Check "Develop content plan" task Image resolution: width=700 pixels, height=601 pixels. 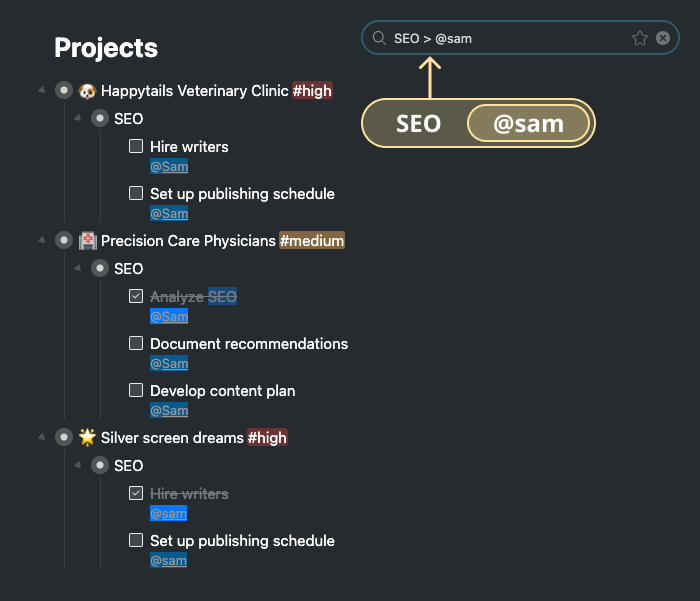coord(136,390)
